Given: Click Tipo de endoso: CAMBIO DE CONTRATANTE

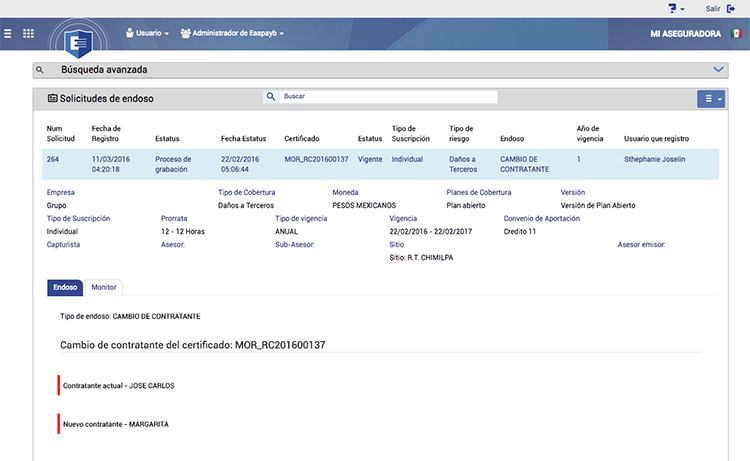Looking at the screenshot, I should pyautogui.click(x=130, y=317).
